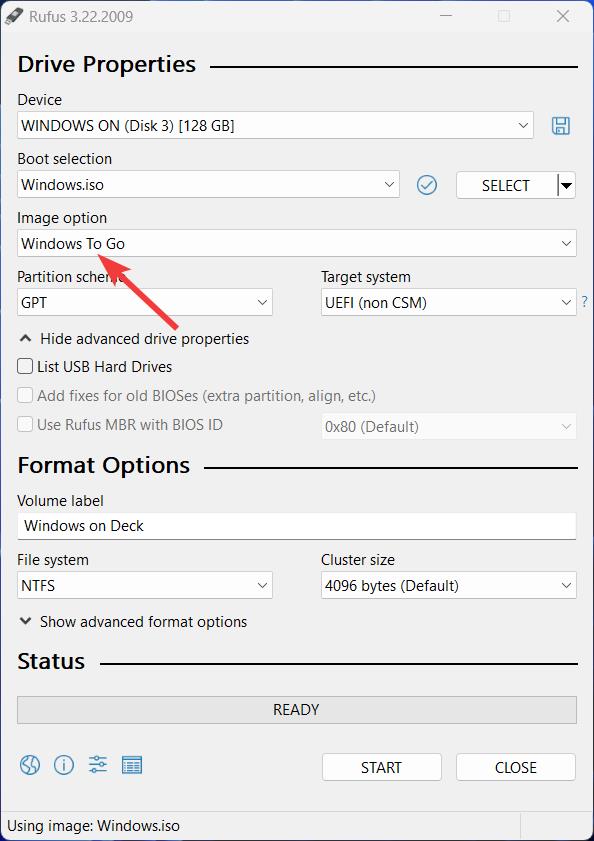Click the save drive image floppy icon
Image resolution: width=594 pixels, height=841 pixels.
click(x=561, y=126)
